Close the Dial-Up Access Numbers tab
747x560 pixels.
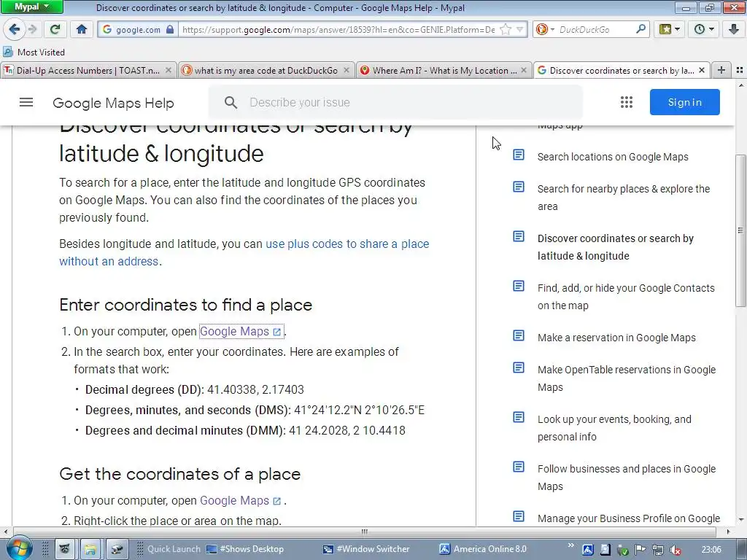169,71
